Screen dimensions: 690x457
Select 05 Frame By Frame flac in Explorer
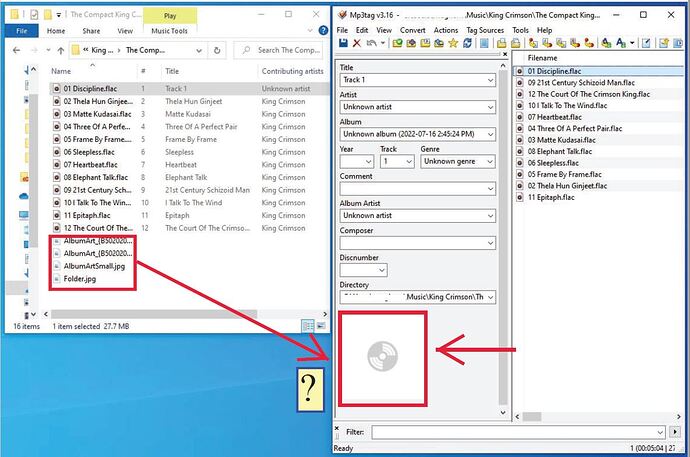(x=97, y=139)
